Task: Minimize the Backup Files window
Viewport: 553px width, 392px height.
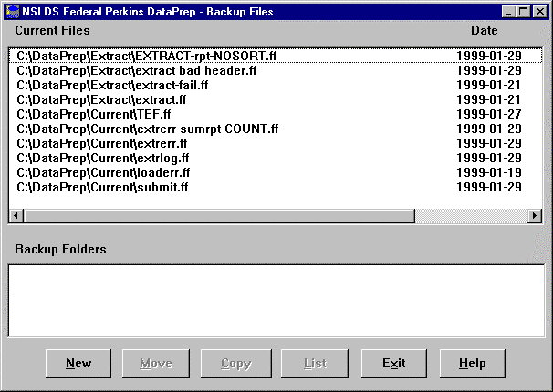Action: coord(508,12)
